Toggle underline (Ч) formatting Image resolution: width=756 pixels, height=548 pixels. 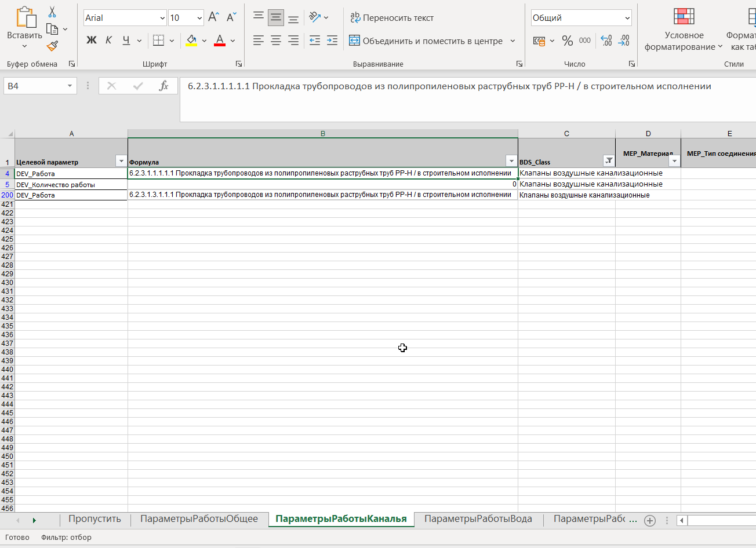click(x=126, y=41)
